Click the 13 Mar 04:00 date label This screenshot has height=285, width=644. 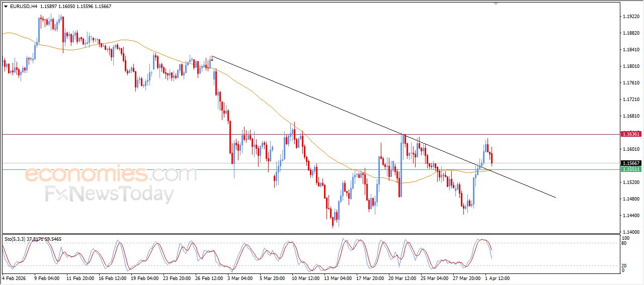pyautogui.click(x=338, y=278)
